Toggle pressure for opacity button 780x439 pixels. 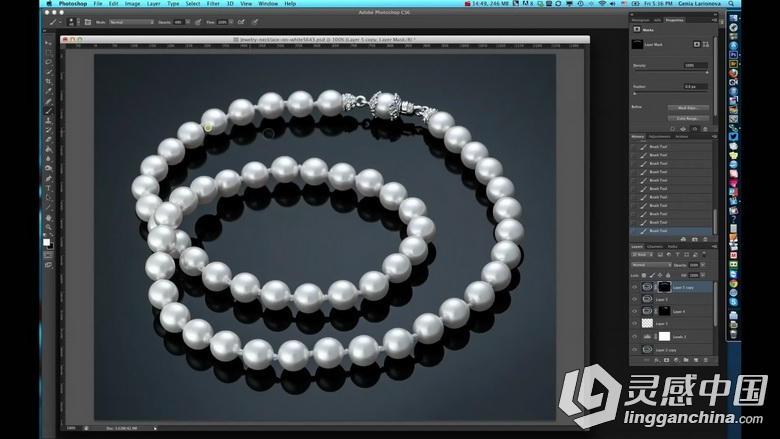[198, 22]
